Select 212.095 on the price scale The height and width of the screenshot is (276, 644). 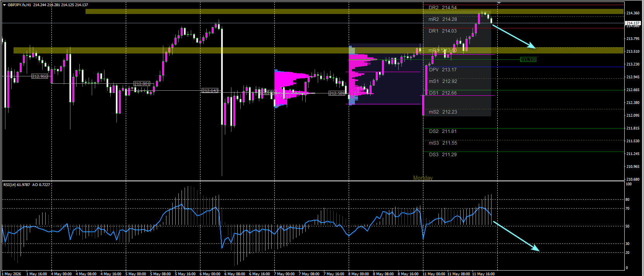633,116
